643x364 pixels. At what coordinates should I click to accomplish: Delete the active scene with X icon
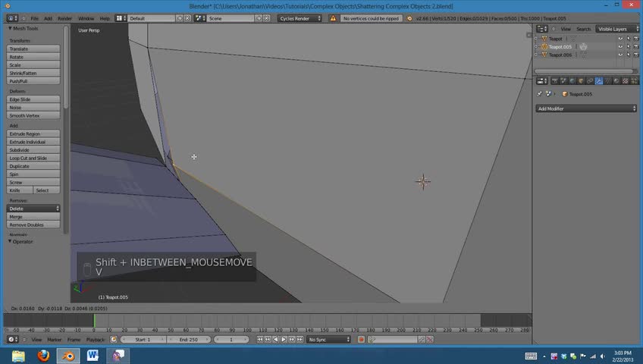point(267,18)
